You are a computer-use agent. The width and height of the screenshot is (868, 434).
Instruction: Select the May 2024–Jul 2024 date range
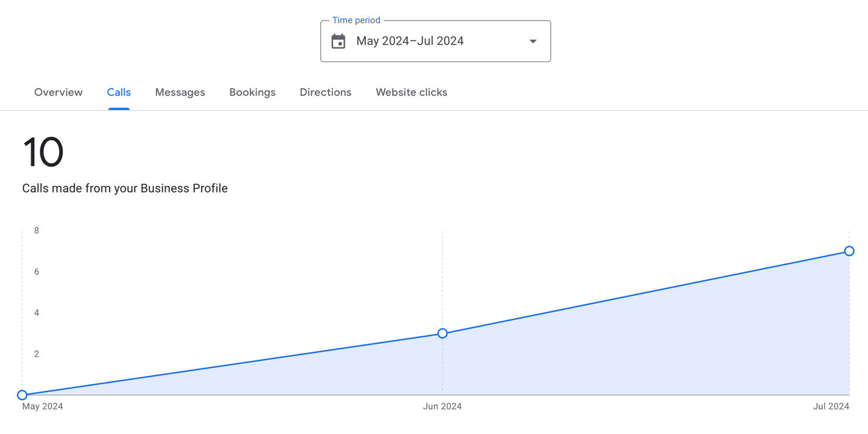[410, 41]
